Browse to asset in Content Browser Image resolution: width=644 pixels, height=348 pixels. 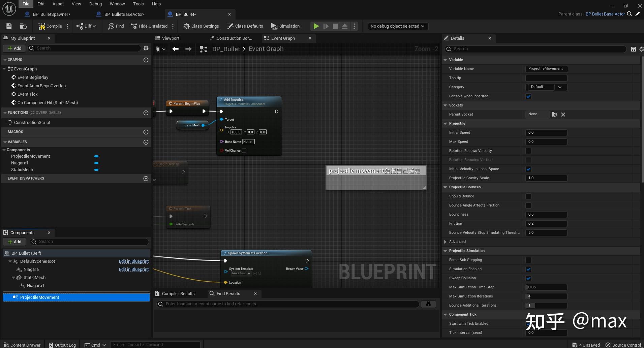(x=23, y=26)
